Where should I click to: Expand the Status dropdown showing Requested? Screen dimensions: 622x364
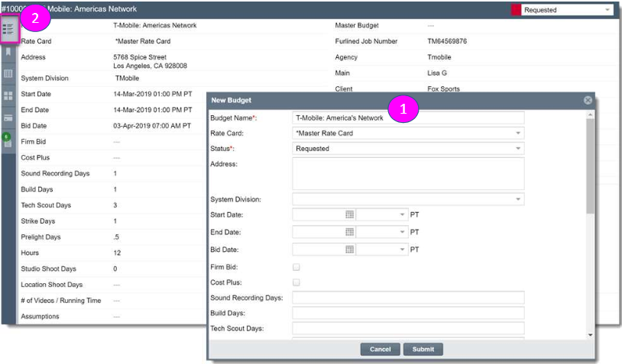click(408, 149)
